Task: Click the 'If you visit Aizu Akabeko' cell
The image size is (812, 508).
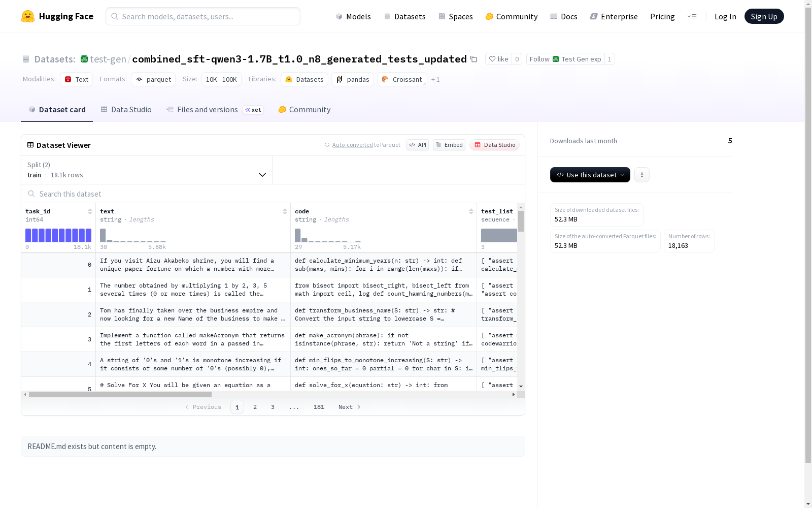Action: 193,265
